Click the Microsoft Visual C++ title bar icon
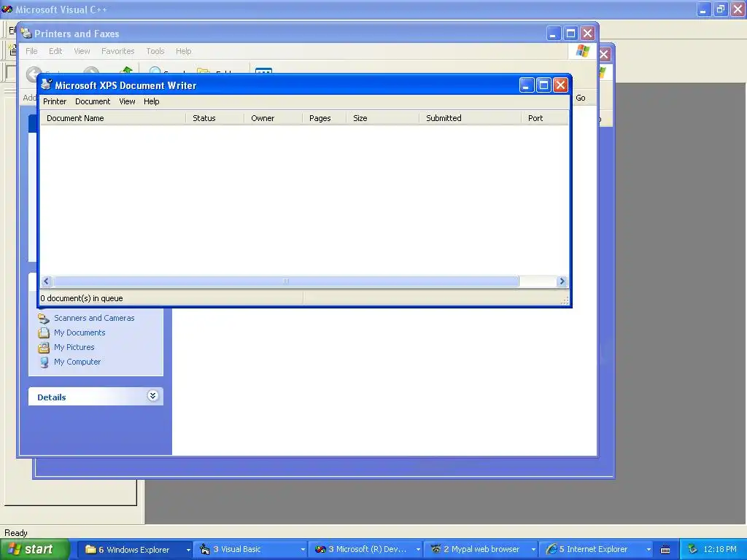The image size is (747, 560). (x=7, y=9)
